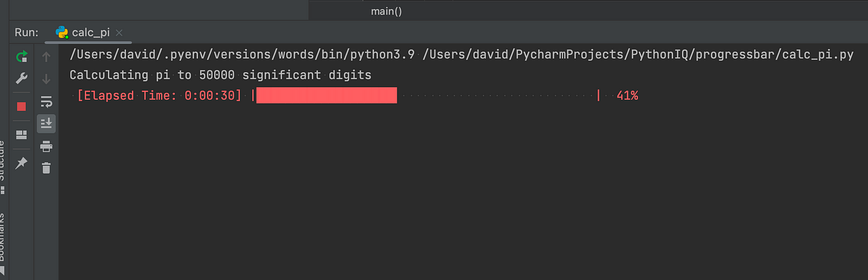
Task: Click the up stack trace arrow
Action: coord(46,57)
